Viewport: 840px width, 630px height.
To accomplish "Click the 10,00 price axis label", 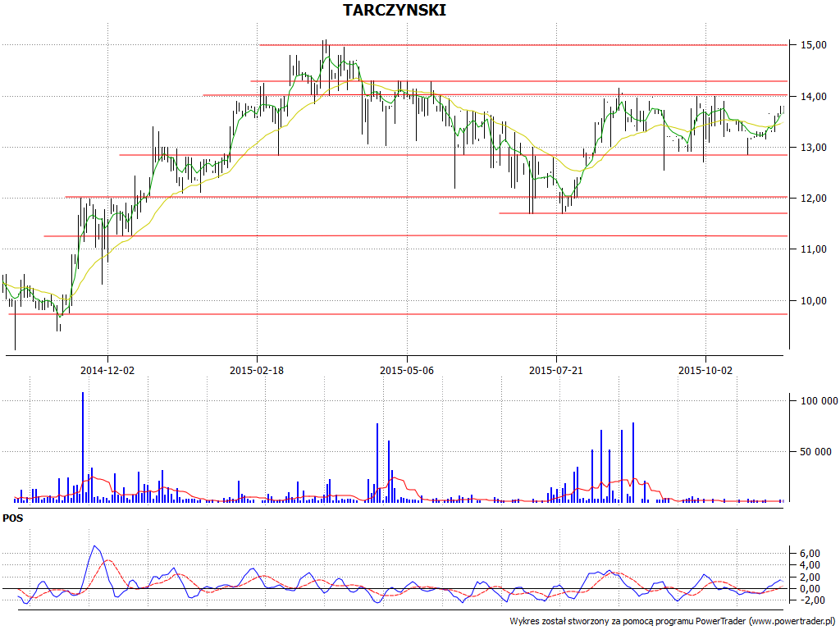I will tap(813, 300).
